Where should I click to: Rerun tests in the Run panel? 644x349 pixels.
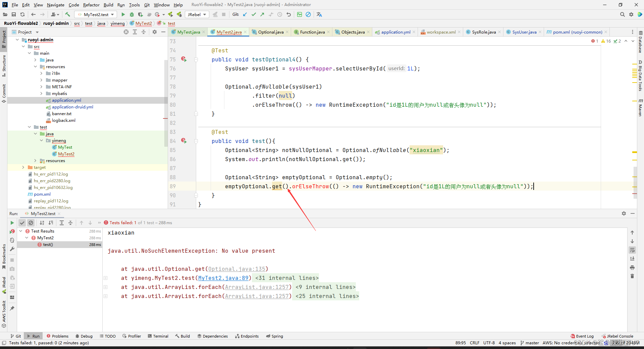coord(12,223)
